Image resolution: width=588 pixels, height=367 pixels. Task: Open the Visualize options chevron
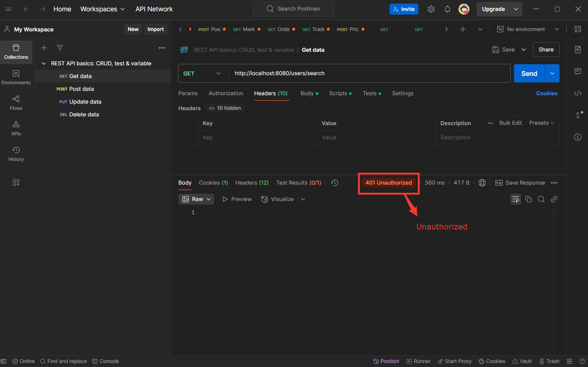(303, 199)
